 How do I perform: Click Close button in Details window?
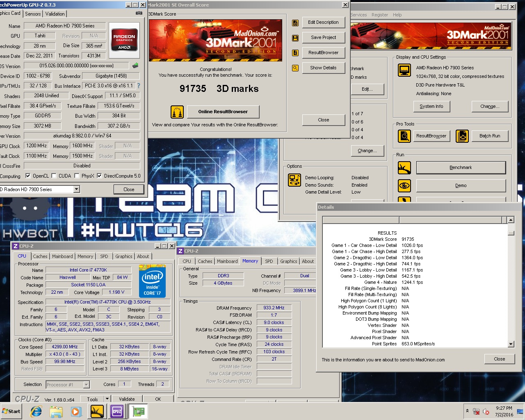[500, 359]
